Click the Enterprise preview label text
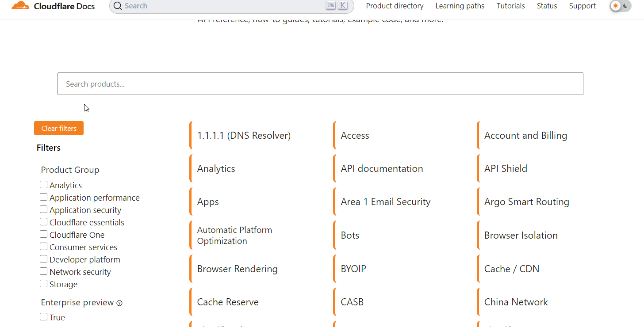The height and width of the screenshot is (327, 644). point(77,303)
